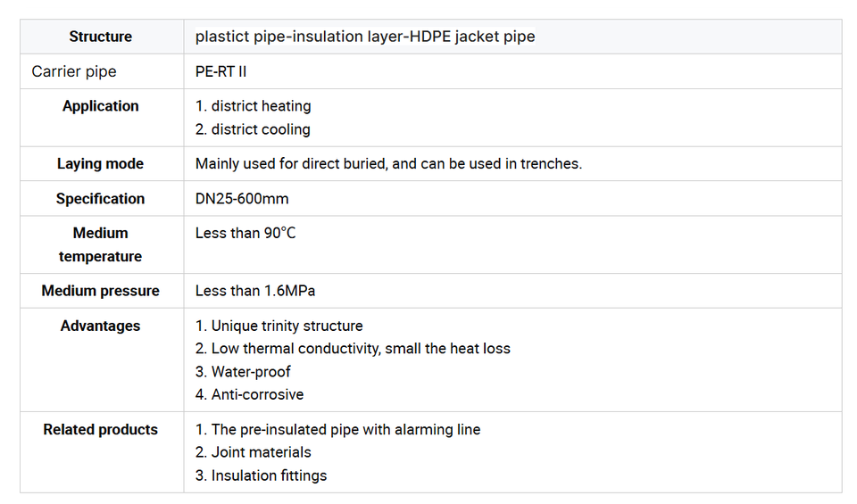Click the direct buried description text
Viewport: 857px width, 504px height.
(x=388, y=164)
